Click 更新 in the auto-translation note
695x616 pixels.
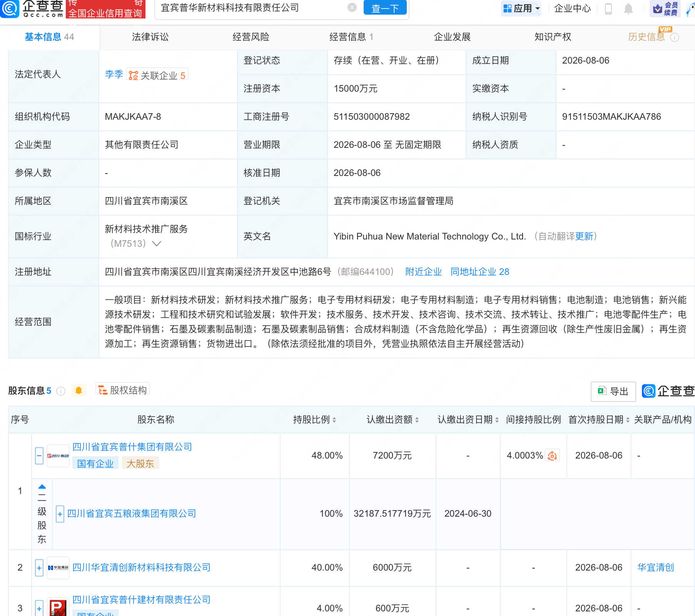(584, 236)
